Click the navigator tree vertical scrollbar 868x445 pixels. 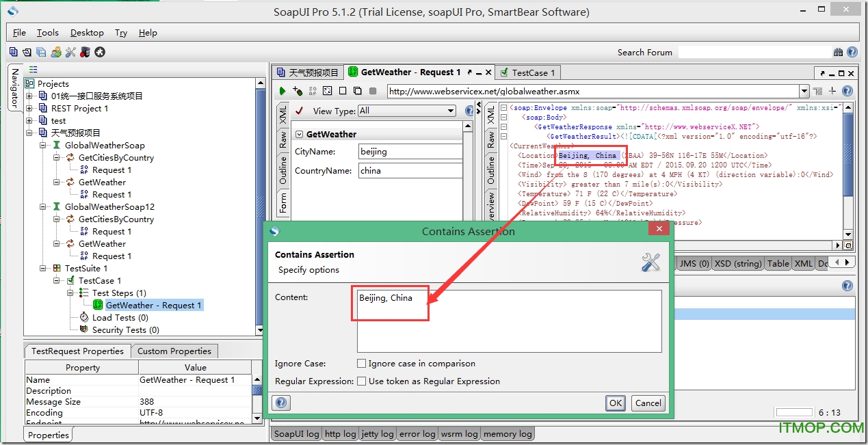tap(261, 206)
